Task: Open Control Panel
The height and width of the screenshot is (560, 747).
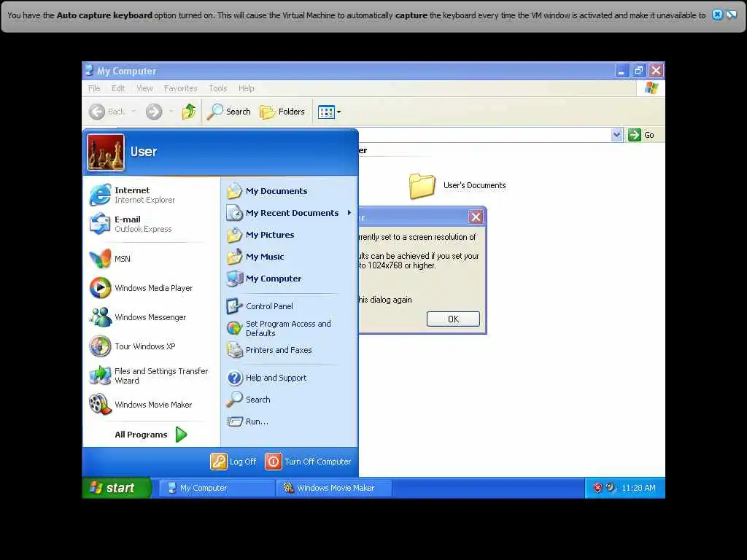Action: pos(290,306)
